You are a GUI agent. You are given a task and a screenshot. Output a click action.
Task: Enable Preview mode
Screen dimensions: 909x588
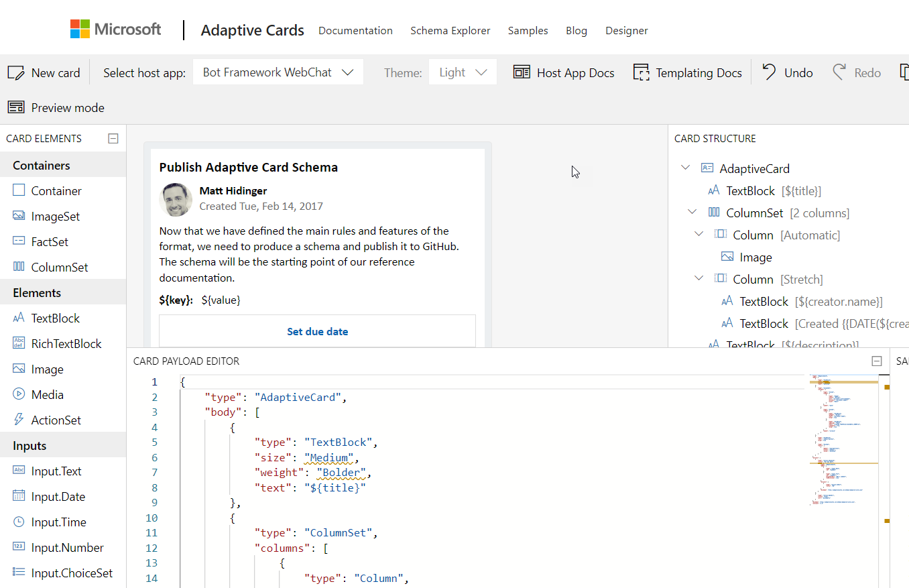(x=16, y=107)
